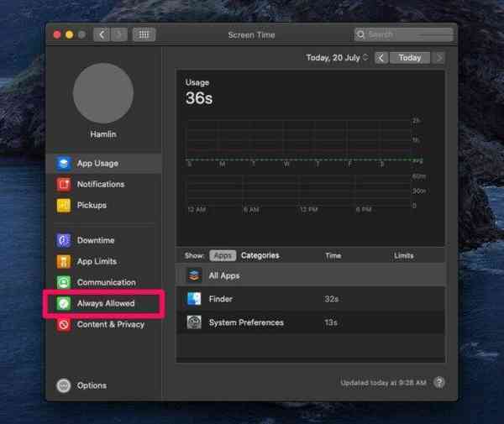This screenshot has height=424, width=504.
Task: Click the 36s usage total
Action: pyautogui.click(x=199, y=98)
